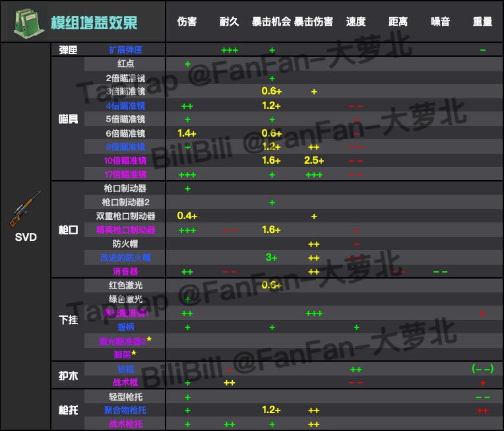Select the 握柄 row name
Viewport: 504px width, 431px height.
(x=125, y=327)
